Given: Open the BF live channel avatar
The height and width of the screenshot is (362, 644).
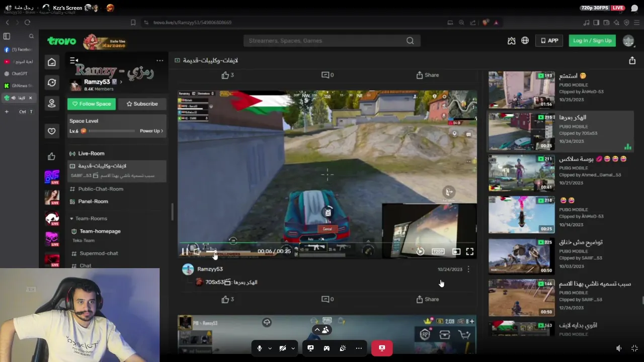Looking at the screenshot, I should [52, 176].
